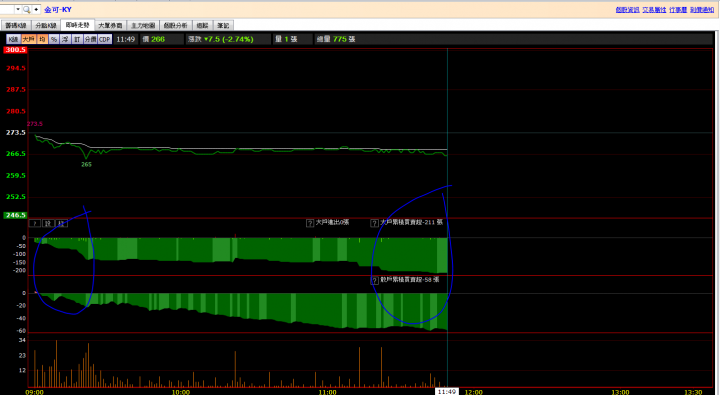Switch to the 分點K線 tab
This screenshot has height=395, width=720.
coord(46,26)
